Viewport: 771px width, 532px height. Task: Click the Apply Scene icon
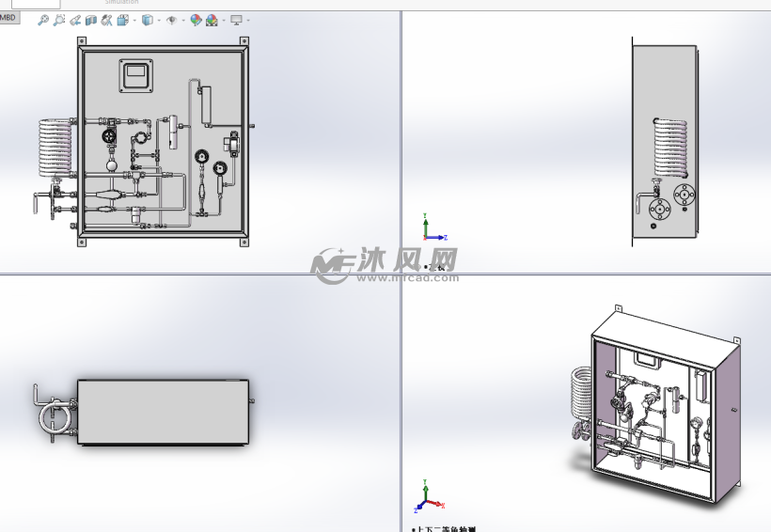(x=212, y=20)
